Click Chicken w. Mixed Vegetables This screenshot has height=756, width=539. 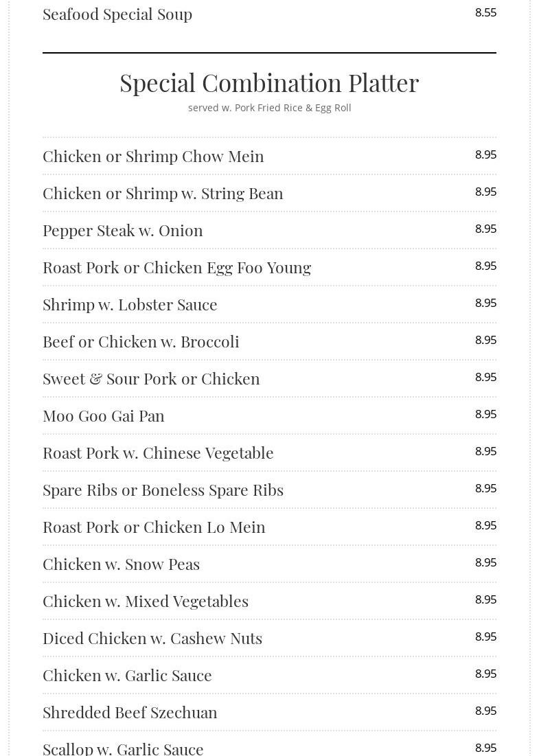click(x=146, y=601)
